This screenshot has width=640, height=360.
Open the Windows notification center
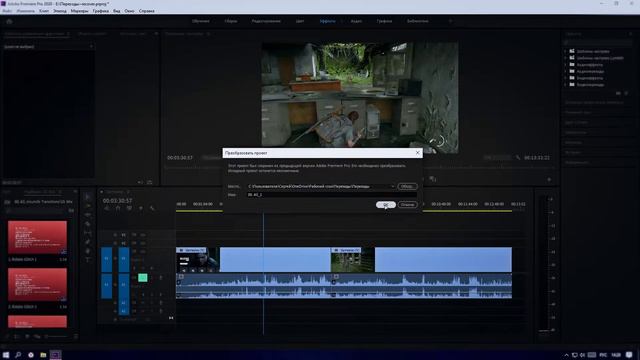630,355
